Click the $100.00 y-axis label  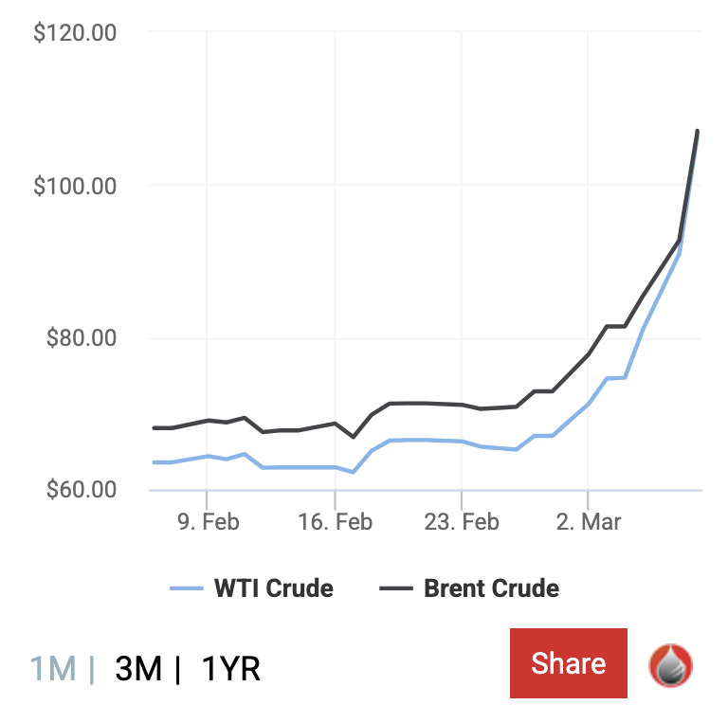click(75, 186)
